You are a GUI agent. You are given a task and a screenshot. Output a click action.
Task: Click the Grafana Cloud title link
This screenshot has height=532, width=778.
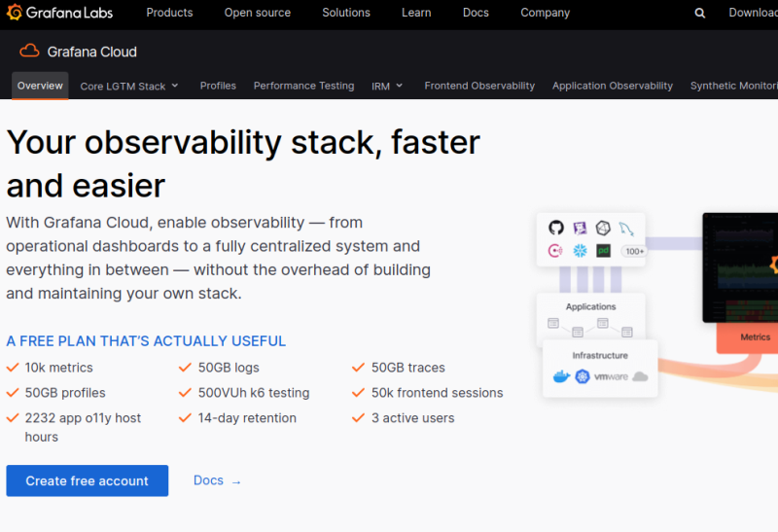tap(91, 52)
